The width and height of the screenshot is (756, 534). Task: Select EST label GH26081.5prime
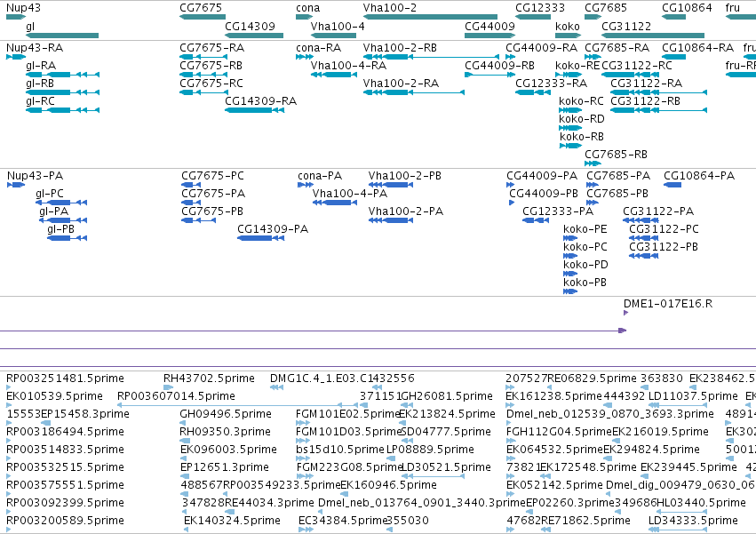[448, 396]
